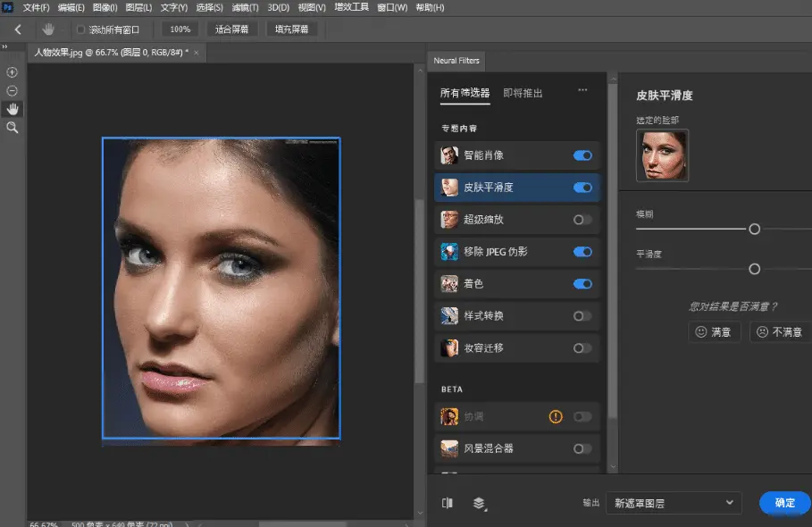The image size is (812, 527).
Task: Open the 输出 新遮罩图层 dropdown
Action: pos(674,503)
